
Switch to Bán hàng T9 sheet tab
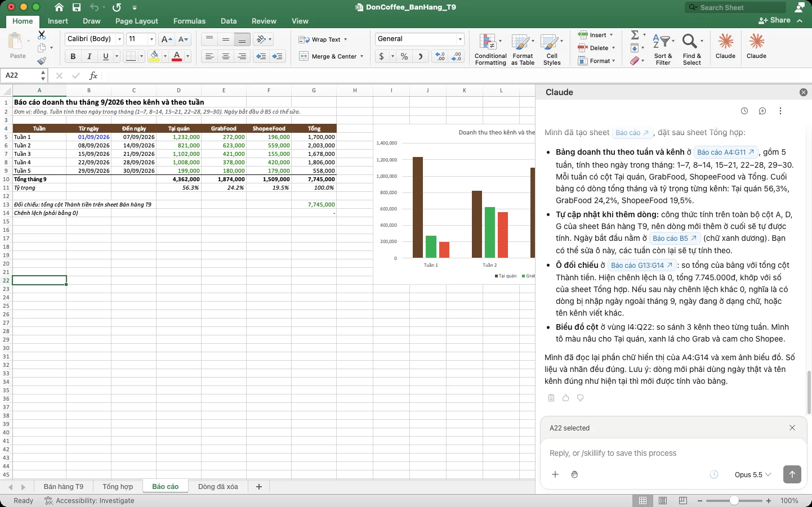coord(64,487)
